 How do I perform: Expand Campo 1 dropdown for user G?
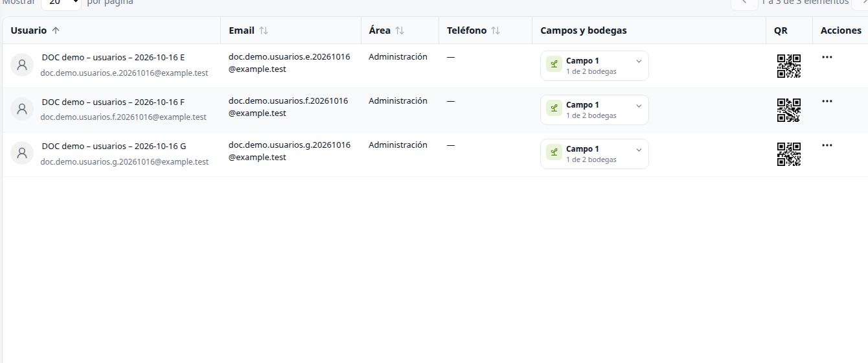coord(595,154)
